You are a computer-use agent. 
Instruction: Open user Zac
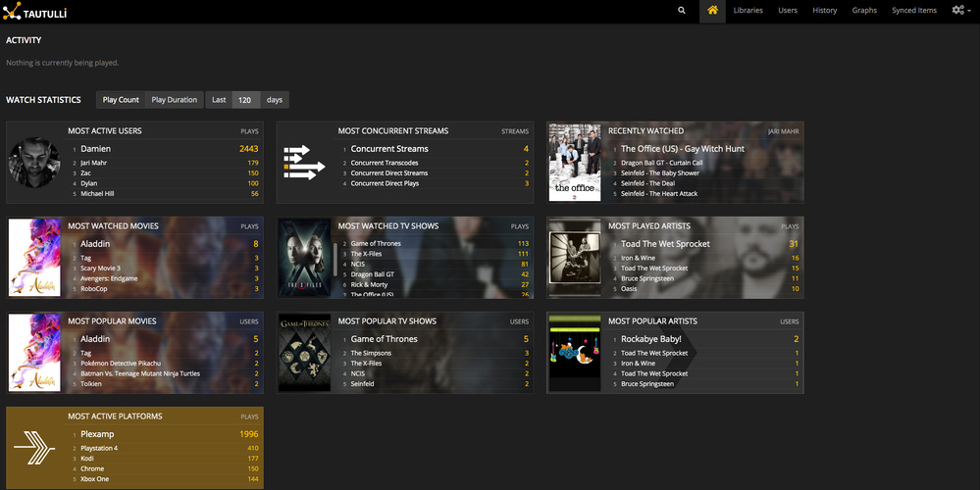(85, 172)
